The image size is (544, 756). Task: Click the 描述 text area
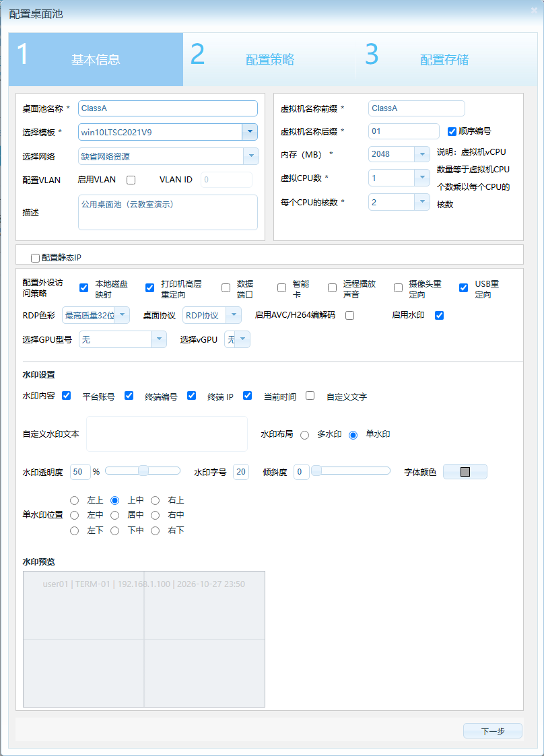click(168, 212)
